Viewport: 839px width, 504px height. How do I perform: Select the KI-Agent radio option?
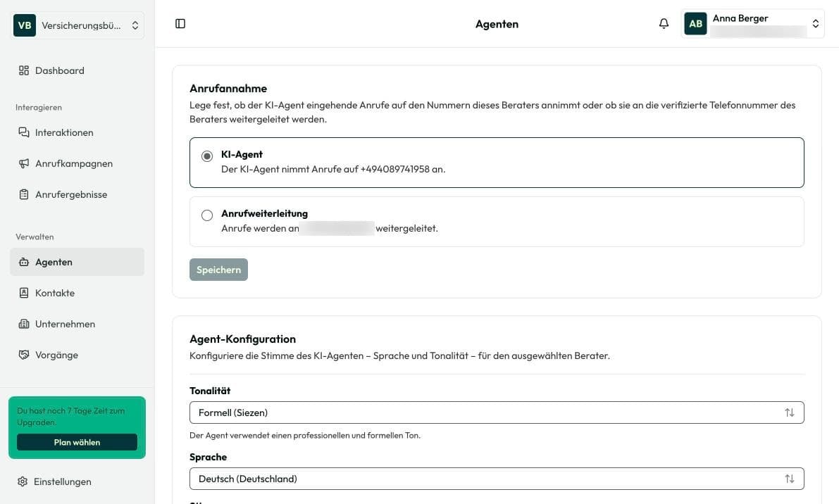coord(207,156)
